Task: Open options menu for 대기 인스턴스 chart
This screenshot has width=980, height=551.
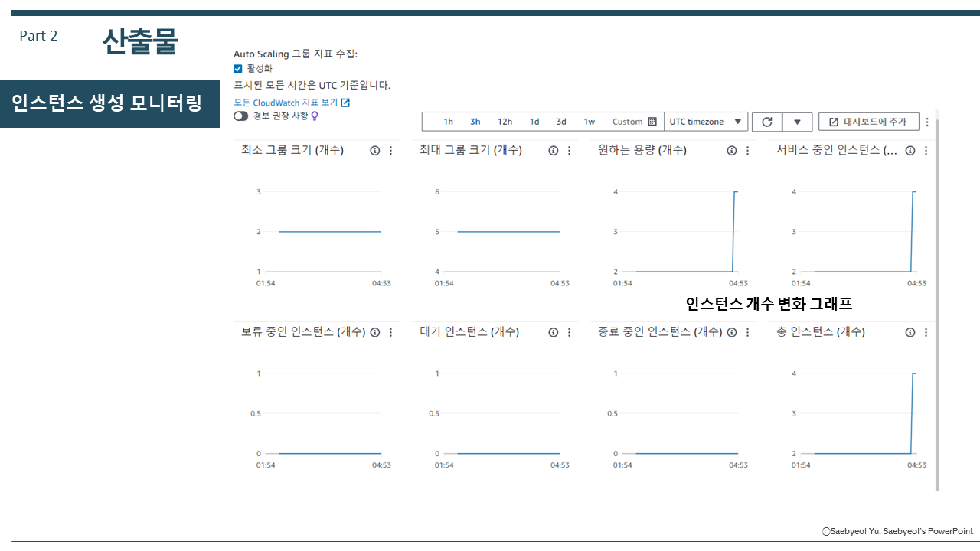Action: [x=569, y=332]
